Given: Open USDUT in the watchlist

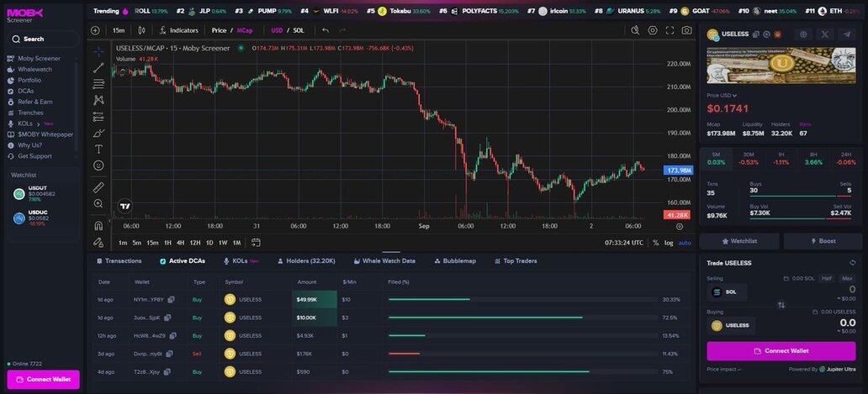Looking at the screenshot, I should (x=43, y=194).
